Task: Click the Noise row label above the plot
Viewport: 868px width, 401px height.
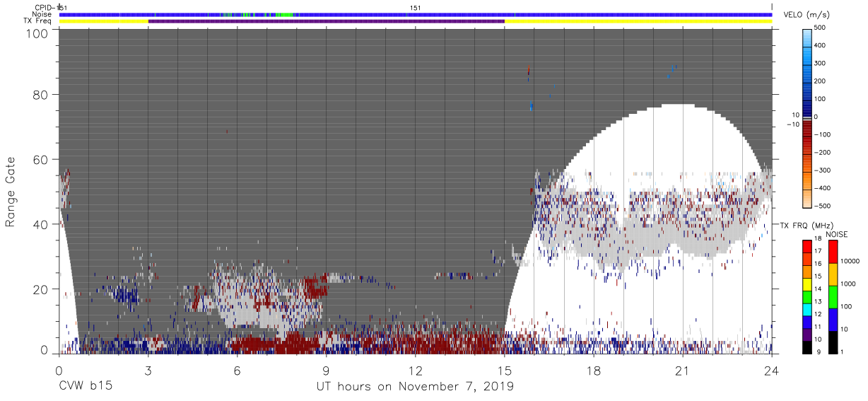Action: pos(42,14)
